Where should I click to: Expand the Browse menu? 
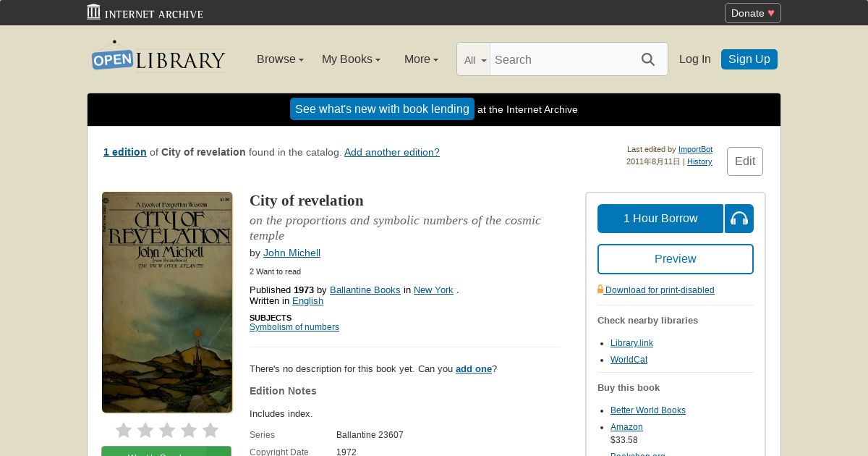coord(280,59)
